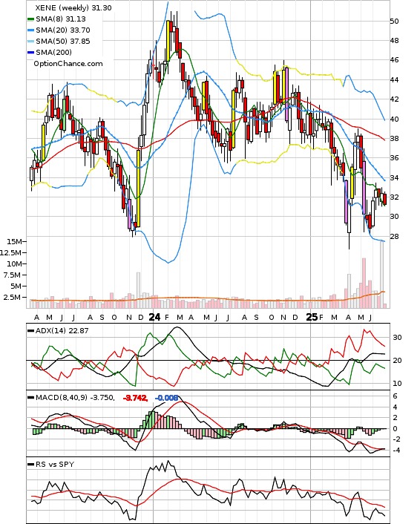Click the 7.5M volume axis label
The height and width of the screenshot is (524, 420).
(x=13, y=275)
